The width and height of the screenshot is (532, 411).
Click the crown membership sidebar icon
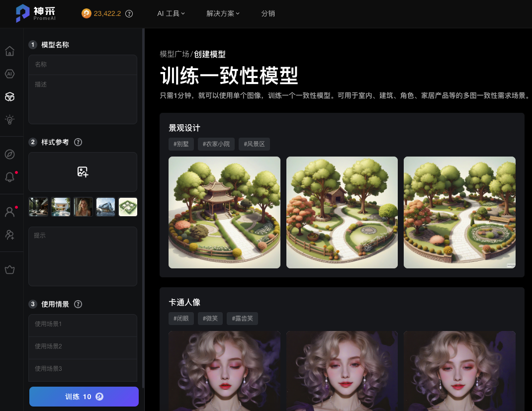[9, 270]
